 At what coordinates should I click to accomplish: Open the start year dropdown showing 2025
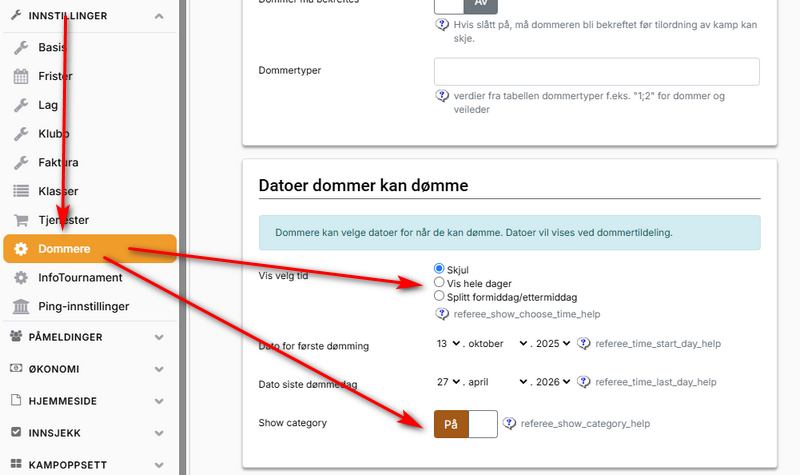(x=553, y=343)
